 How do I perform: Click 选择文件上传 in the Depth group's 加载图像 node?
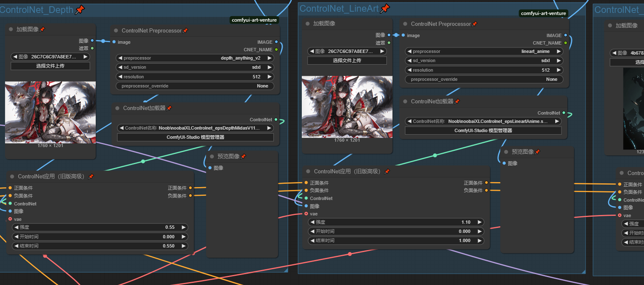[50, 66]
